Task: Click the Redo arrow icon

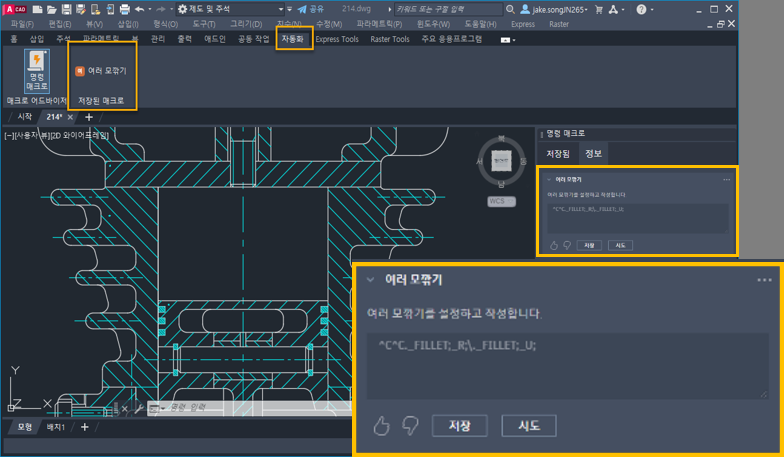Action: (160, 9)
